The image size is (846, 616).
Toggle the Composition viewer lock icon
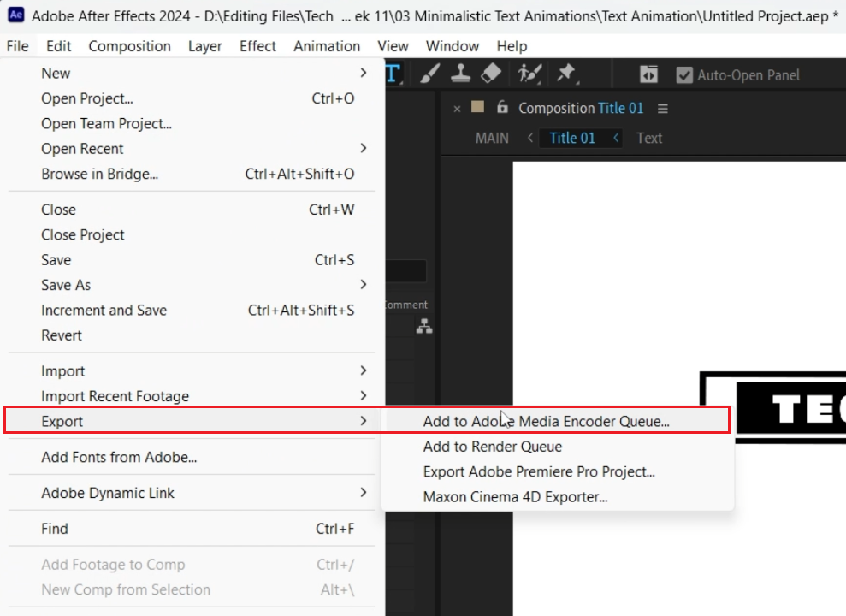502,108
